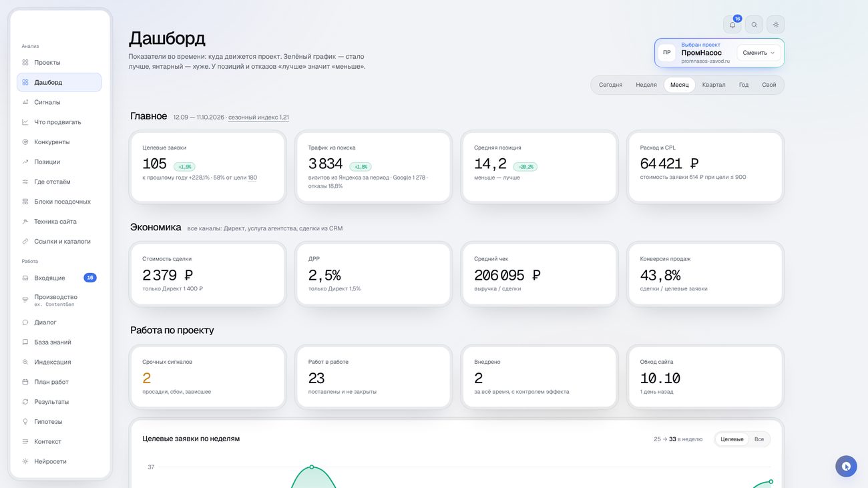The image size is (868, 488).
Task: Click the Диалог chat bubble icon
Action: [25, 322]
